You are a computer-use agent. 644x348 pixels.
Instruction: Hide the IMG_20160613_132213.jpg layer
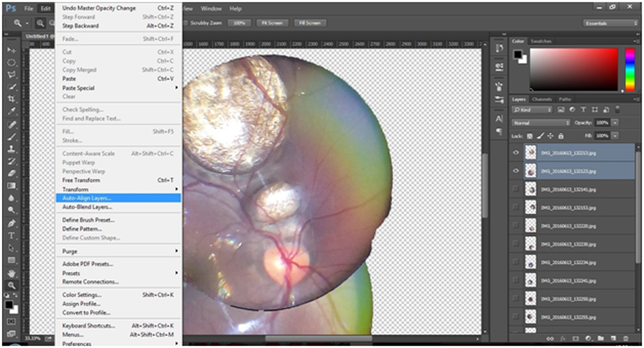click(x=516, y=152)
